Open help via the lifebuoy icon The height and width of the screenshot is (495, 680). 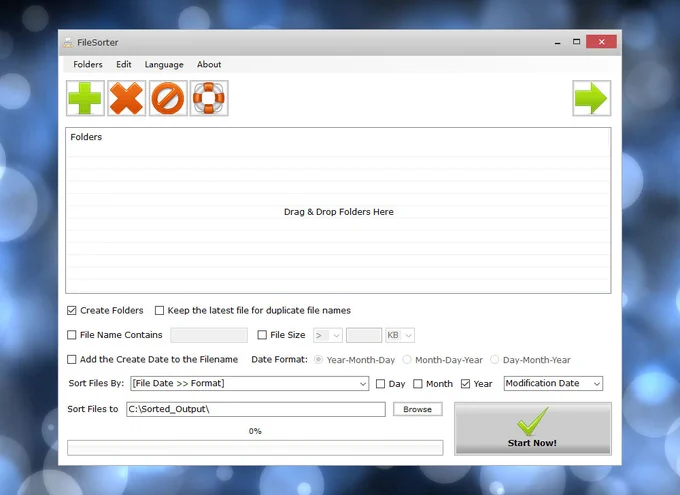pyautogui.click(x=209, y=98)
